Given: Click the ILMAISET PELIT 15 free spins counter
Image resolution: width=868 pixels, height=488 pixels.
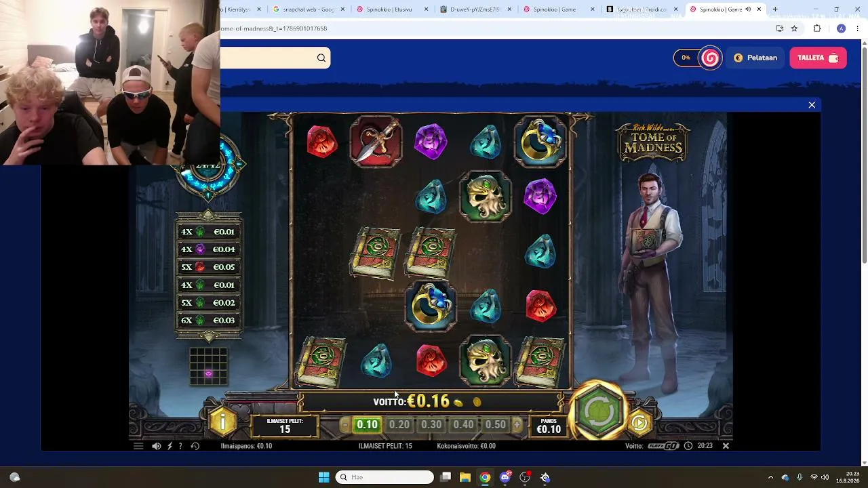Looking at the screenshot, I should click(x=285, y=425).
